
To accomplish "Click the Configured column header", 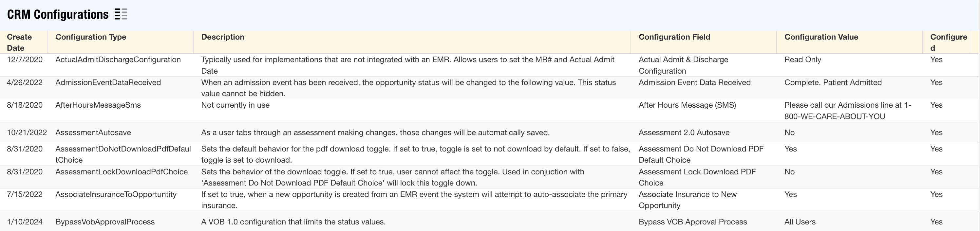I will (x=948, y=42).
